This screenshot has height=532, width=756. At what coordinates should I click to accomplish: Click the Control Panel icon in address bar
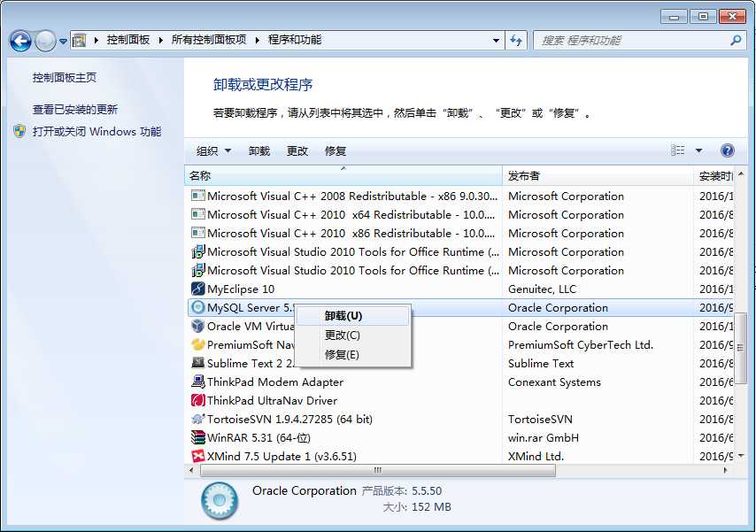(x=79, y=40)
